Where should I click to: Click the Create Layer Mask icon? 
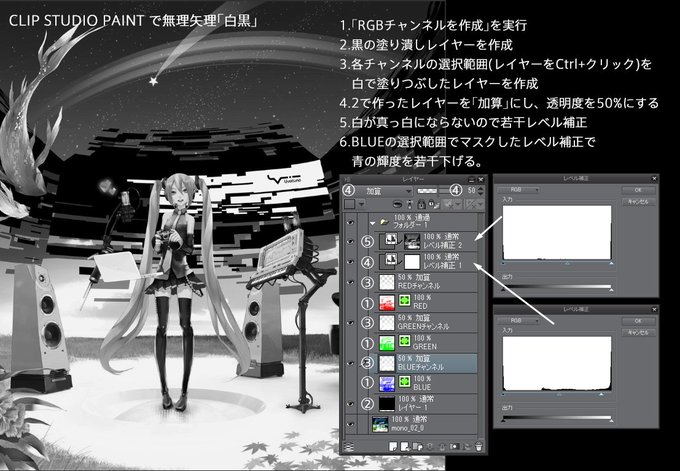(x=454, y=446)
